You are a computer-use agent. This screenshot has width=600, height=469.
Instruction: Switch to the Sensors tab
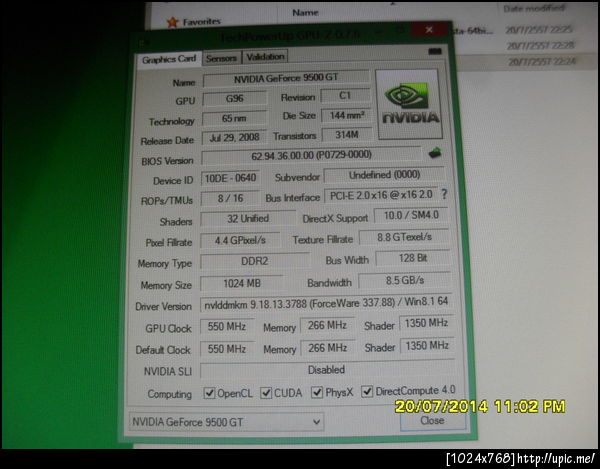click(221, 58)
